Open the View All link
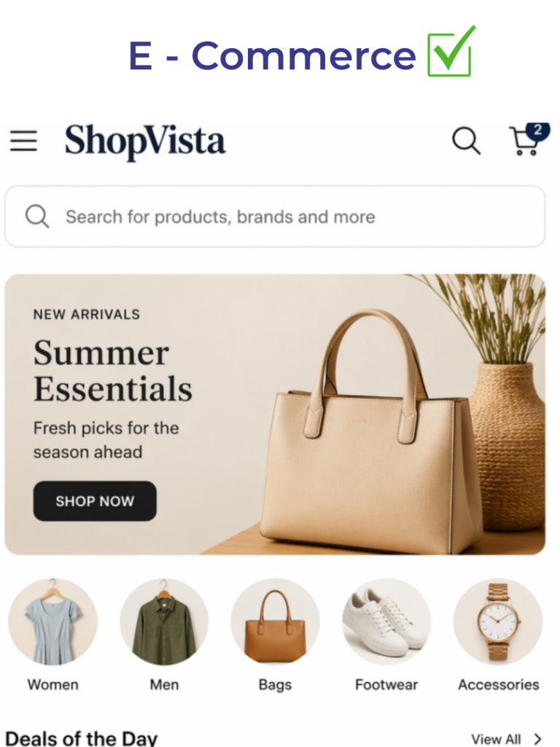Image resolution: width=560 pixels, height=747 pixels. 496,740
